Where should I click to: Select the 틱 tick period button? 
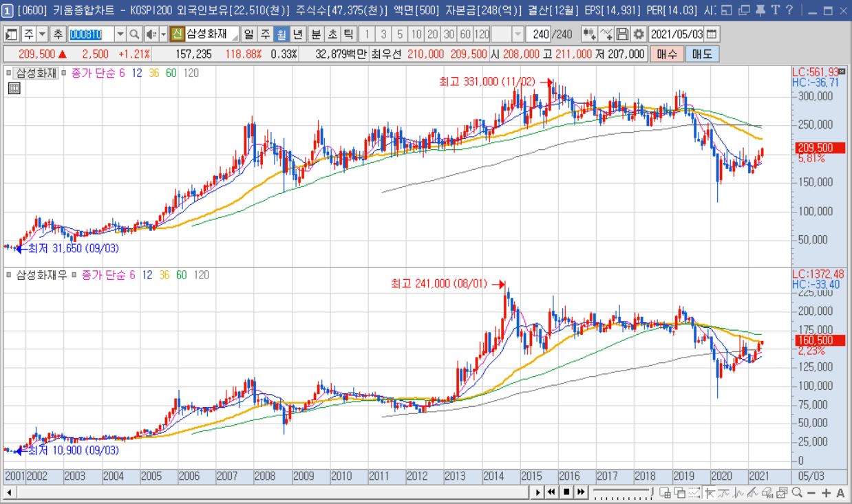pos(348,34)
